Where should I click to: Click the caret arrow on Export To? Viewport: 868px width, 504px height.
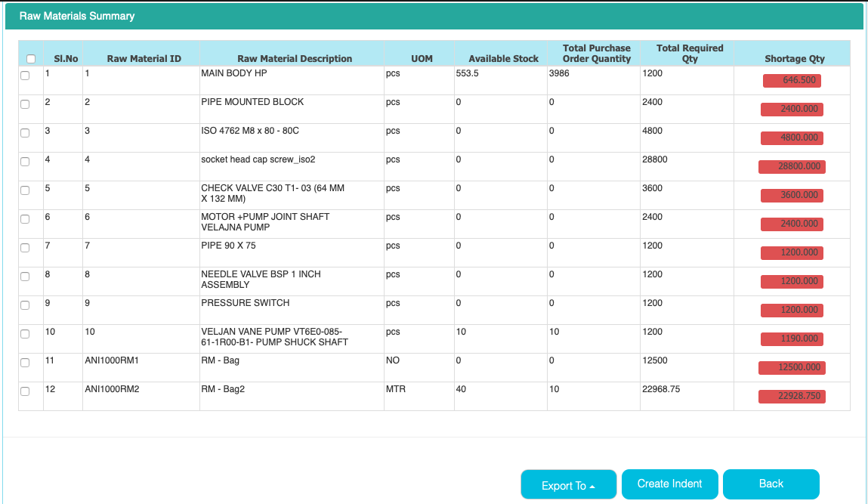point(592,487)
